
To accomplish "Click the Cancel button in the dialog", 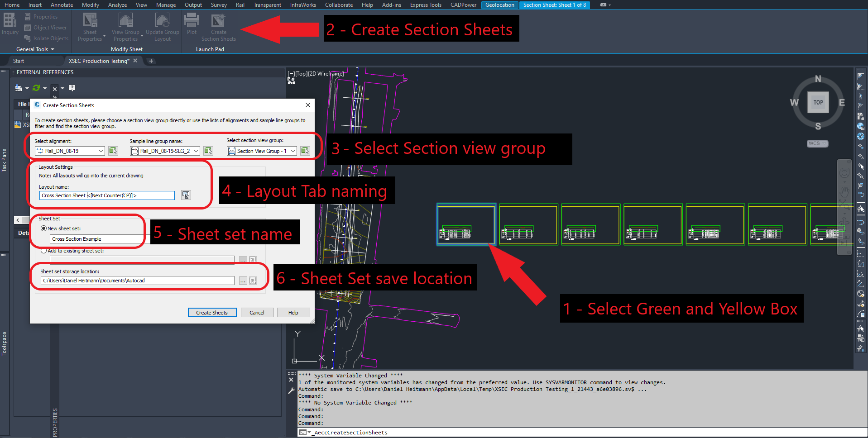I will point(257,313).
